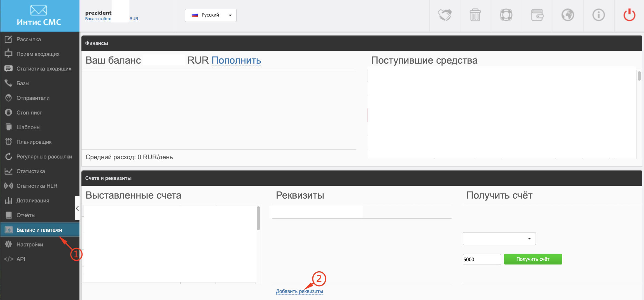Open Планировщик in the left menu
This screenshot has height=300, width=644.
pos(34,142)
